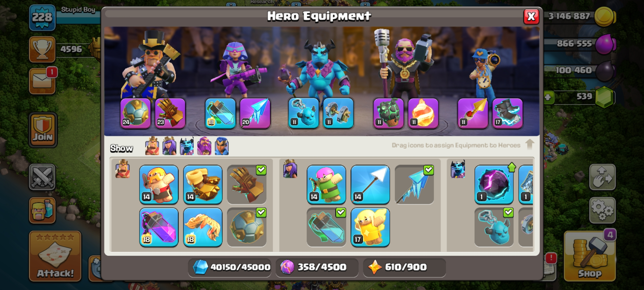Select the purple Rage Vial equipment

click(159, 227)
